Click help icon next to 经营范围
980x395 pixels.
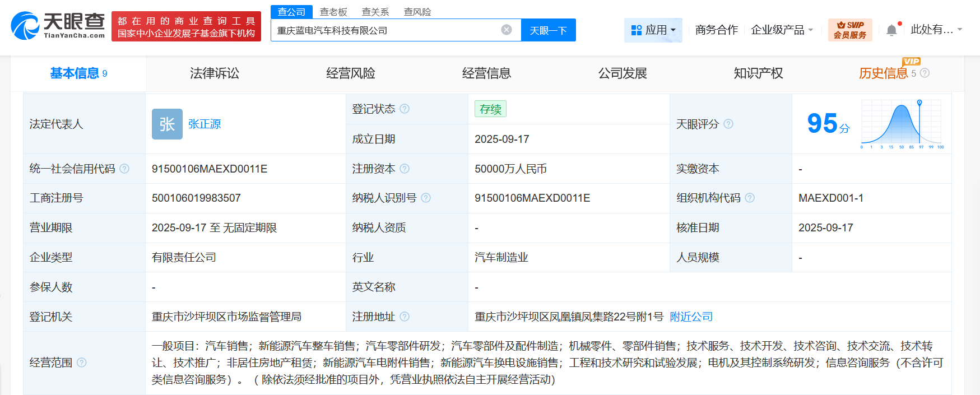pos(82,363)
